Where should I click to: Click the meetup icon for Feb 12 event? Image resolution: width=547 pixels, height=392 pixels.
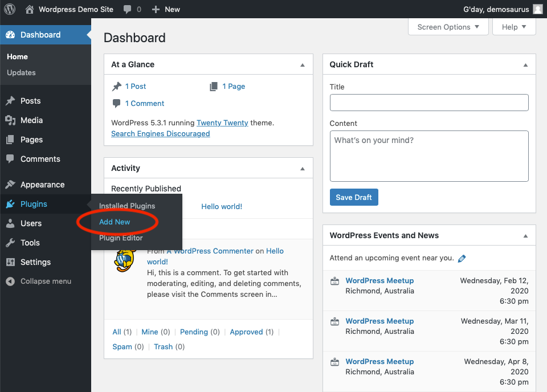334,281
